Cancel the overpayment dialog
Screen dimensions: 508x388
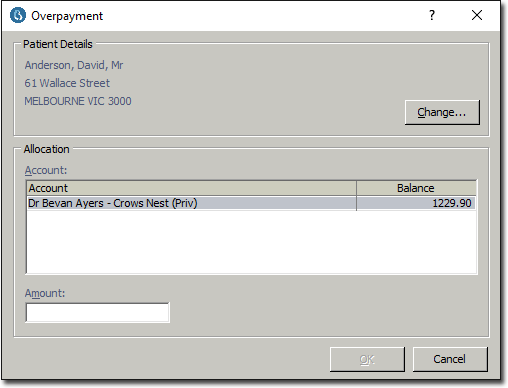tap(450, 359)
